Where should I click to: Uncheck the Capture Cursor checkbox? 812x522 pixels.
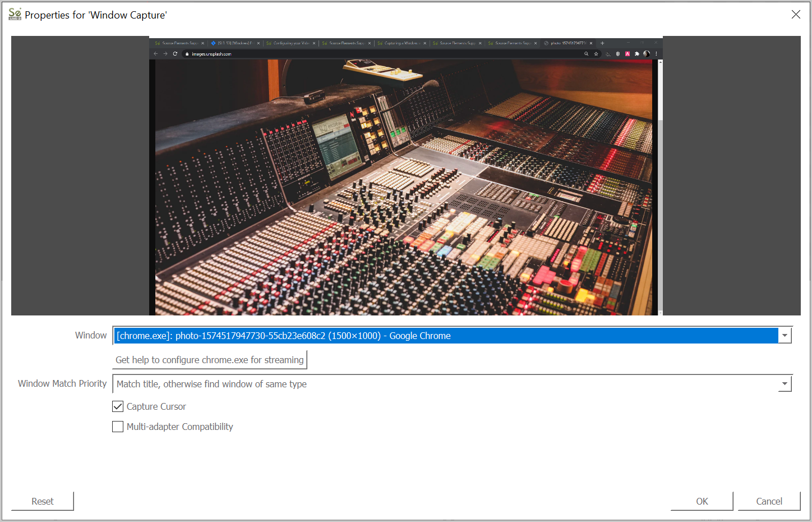click(118, 406)
